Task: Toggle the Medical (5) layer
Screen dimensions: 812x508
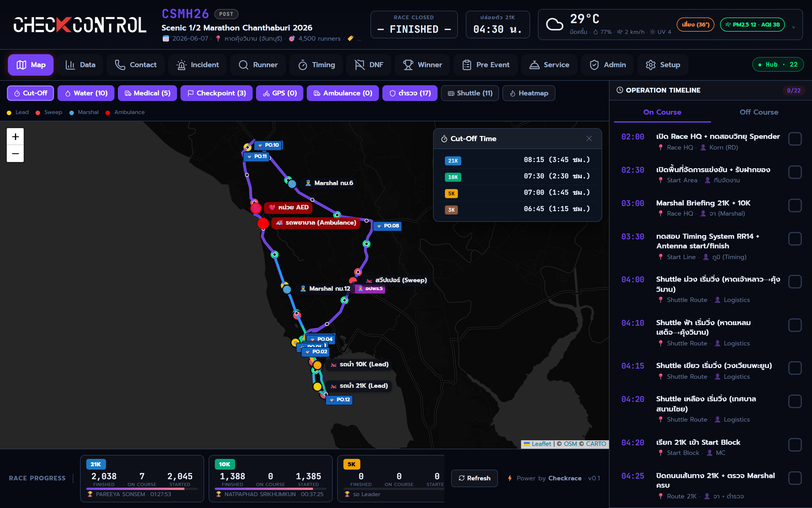Action: pyautogui.click(x=147, y=93)
